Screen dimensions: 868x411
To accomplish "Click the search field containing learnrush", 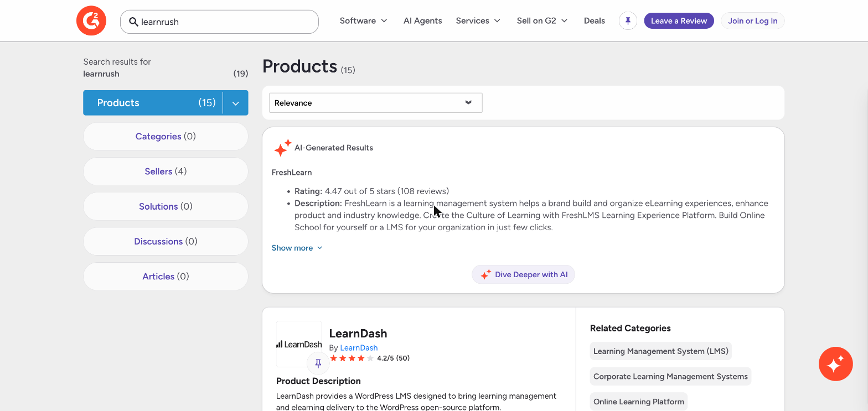I will [219, 22].
